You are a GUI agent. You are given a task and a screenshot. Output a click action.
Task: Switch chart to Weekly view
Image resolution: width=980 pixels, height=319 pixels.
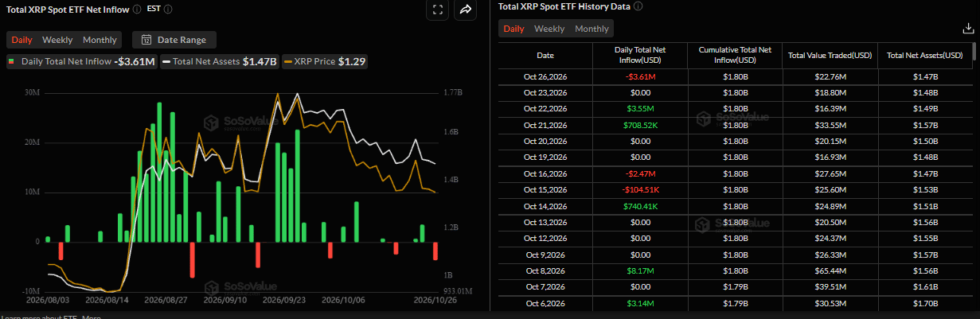pos(57,40)
